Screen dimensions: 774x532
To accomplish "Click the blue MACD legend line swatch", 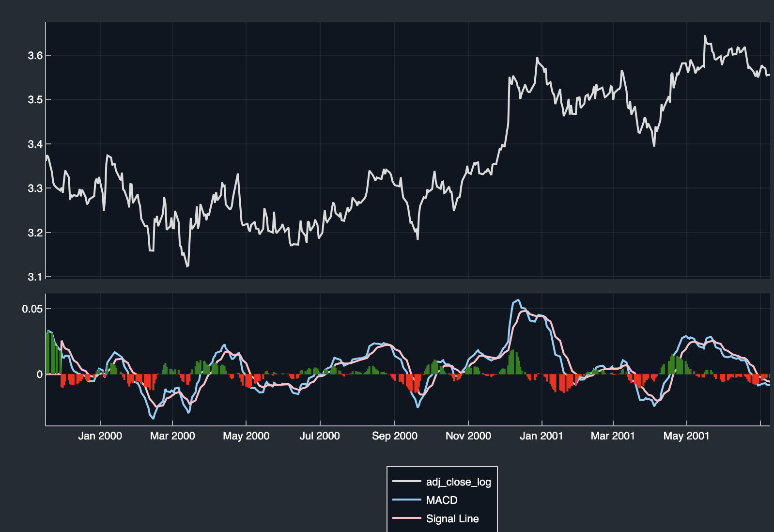I will (x=406, y=500).
